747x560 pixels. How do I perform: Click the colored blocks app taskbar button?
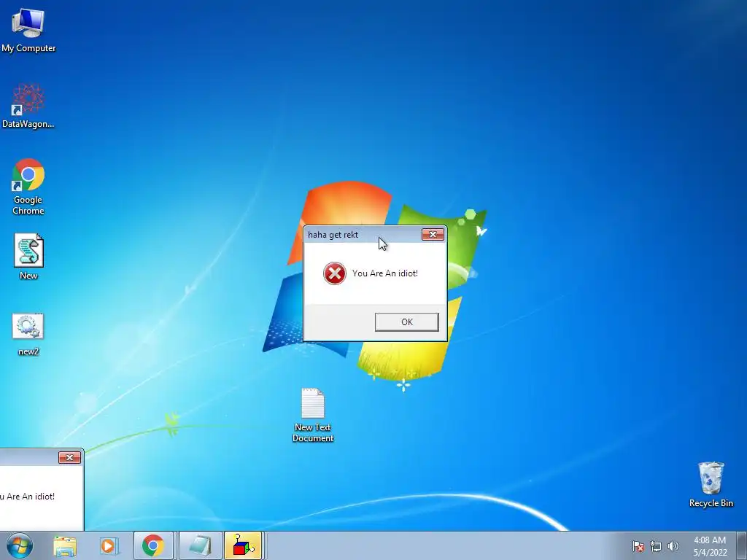pos(244,545)
